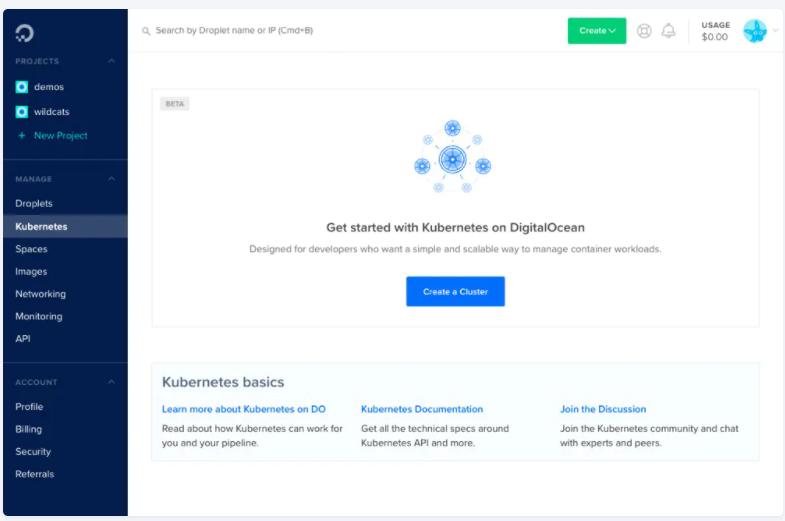Open Spaces in the sidebar
Screen dimensions: 785x521
click(x=31, y=249)
